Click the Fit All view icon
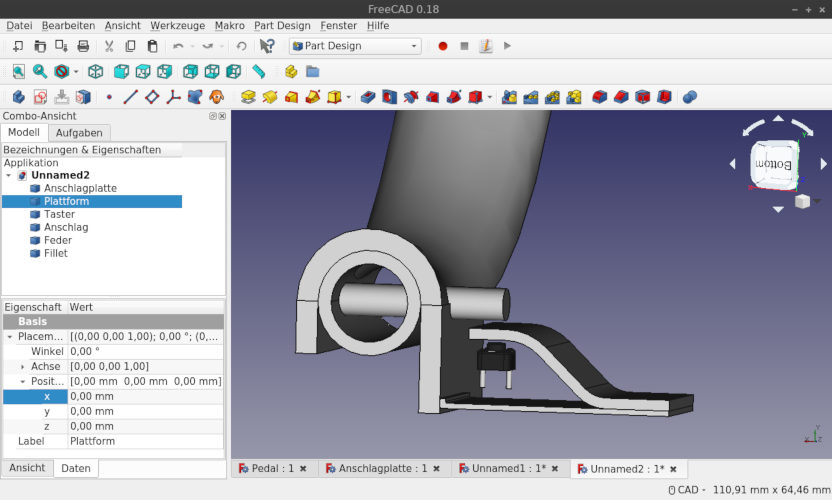832x500 pixels. coord(18,72)
